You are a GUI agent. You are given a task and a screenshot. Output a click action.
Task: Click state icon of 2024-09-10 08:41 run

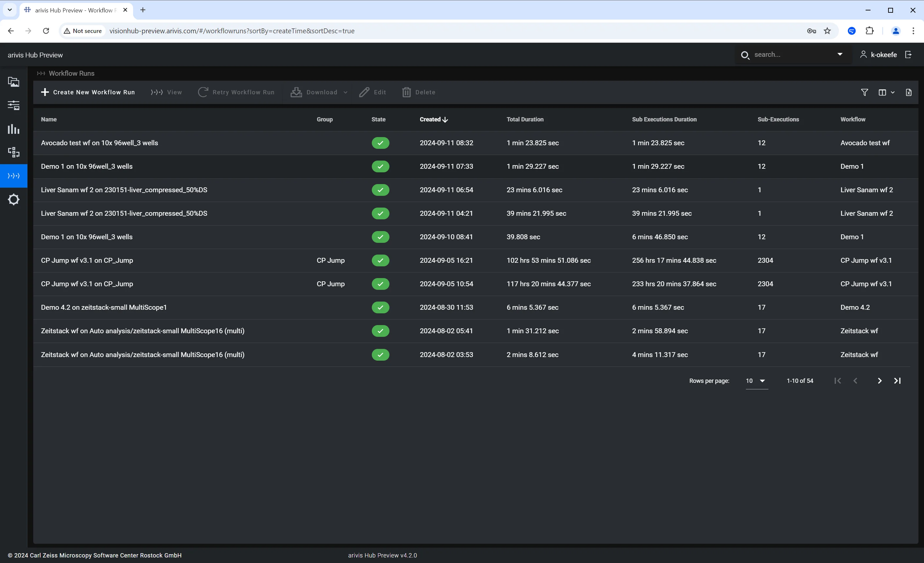click(x=380, y=237)
